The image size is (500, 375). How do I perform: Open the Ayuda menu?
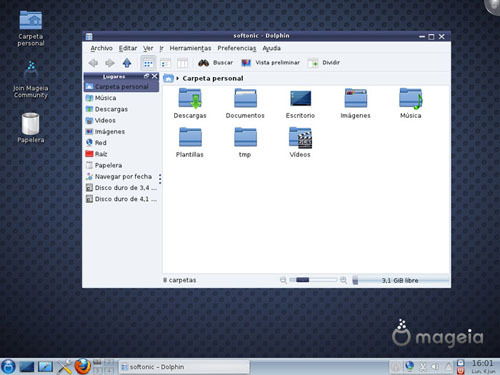click(x=271, y=48)
